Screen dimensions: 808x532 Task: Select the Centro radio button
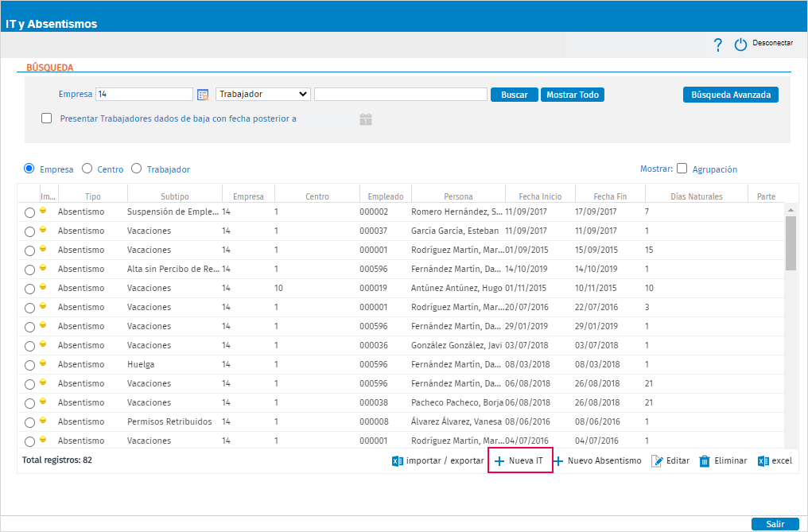pos(87,169)
